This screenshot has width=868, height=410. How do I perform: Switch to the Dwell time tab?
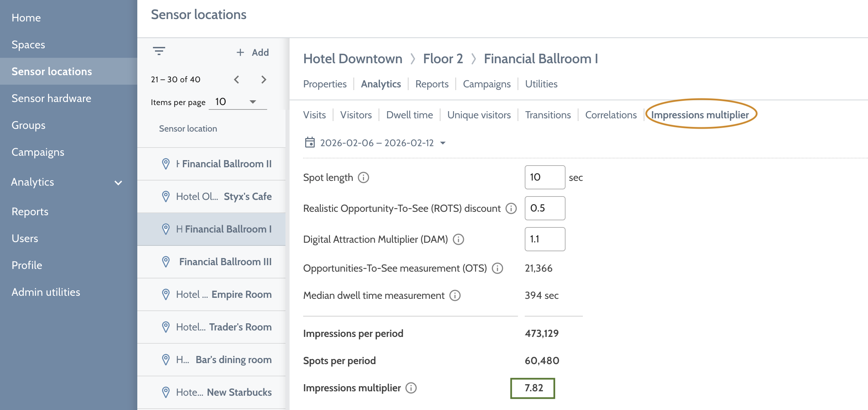[x=410, y=115]
